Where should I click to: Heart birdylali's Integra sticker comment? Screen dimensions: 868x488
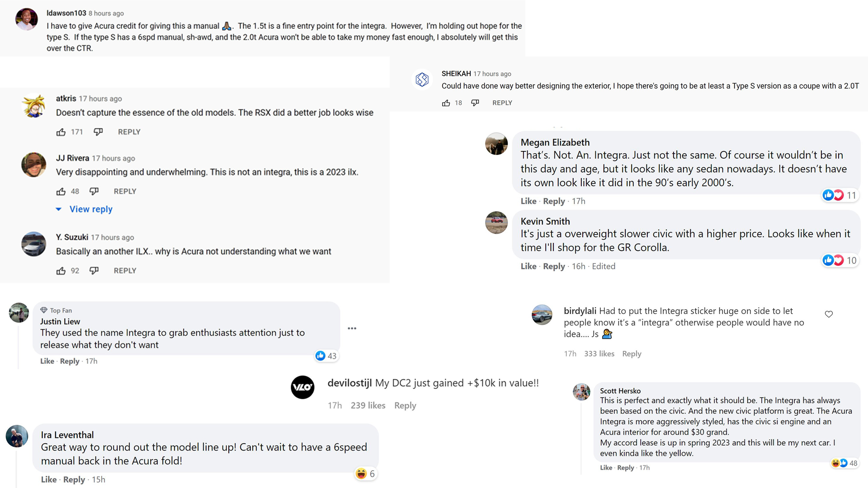[829, 314]
